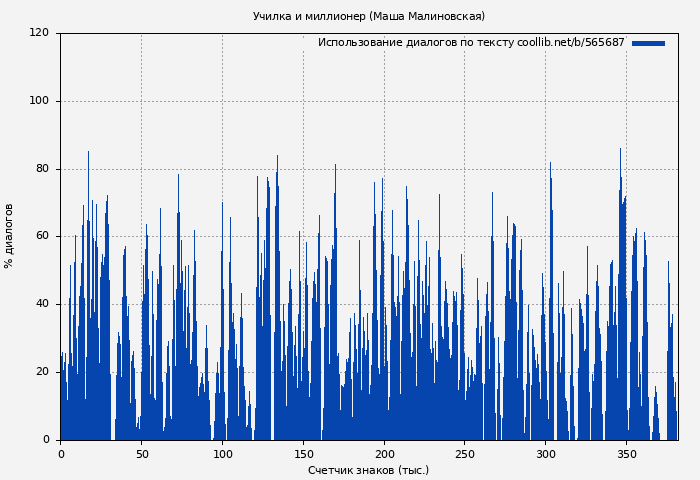Click the chart title "Училка и миллионер"

[368, 16]
